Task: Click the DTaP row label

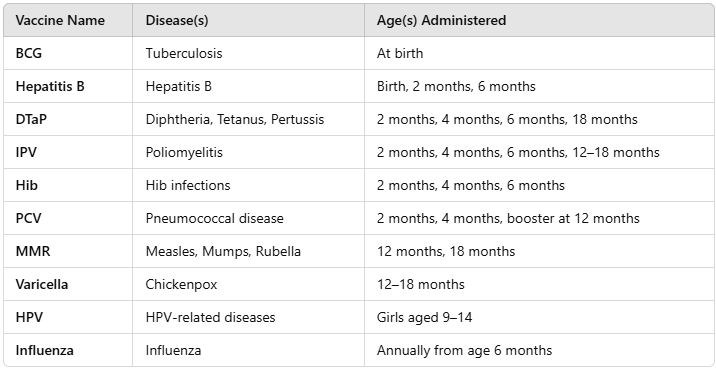Action: (x=32, y=119)
